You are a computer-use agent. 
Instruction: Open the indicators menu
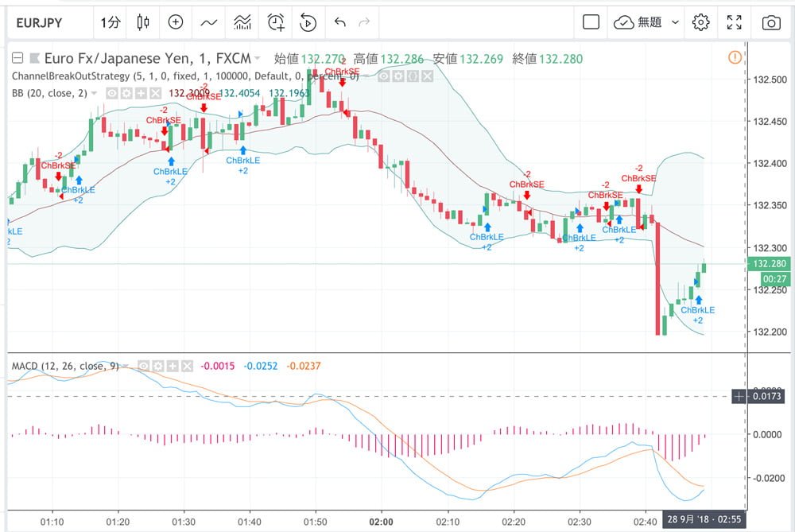point(209,23)
